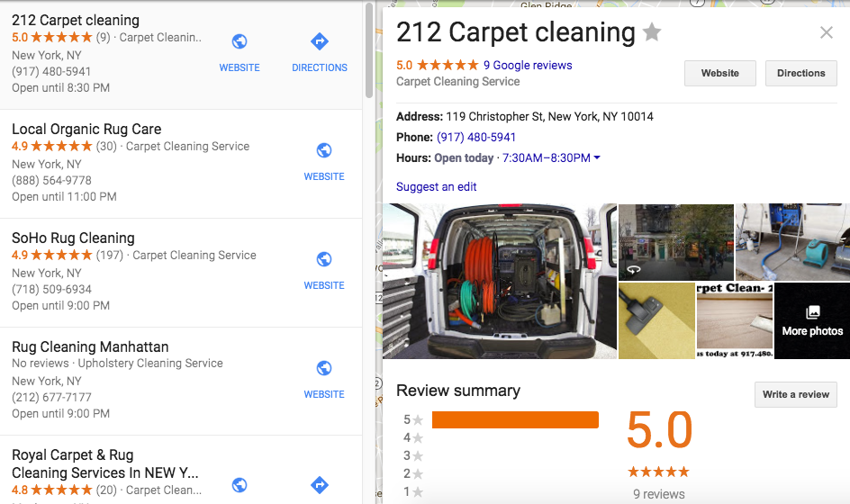The image size is (850, 504).
Task: Click More photos tile
Action: pyautogui.click(x=812, y=320)
